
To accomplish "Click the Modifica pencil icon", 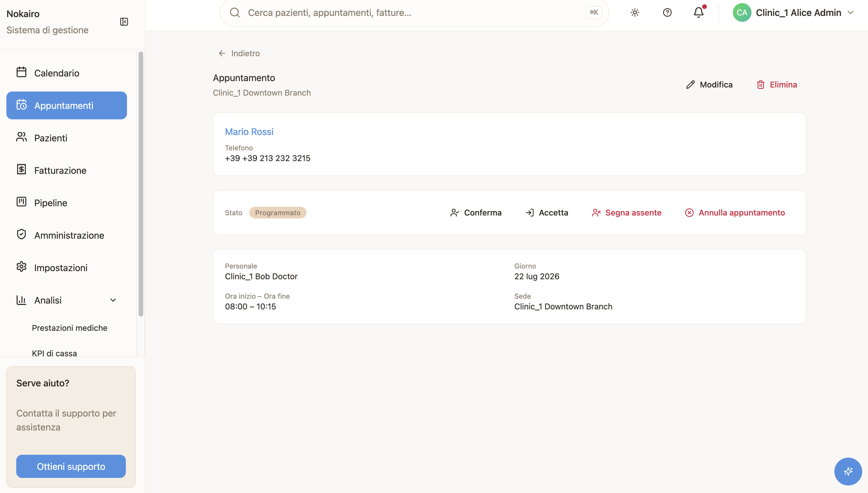I will coord(690,85).
